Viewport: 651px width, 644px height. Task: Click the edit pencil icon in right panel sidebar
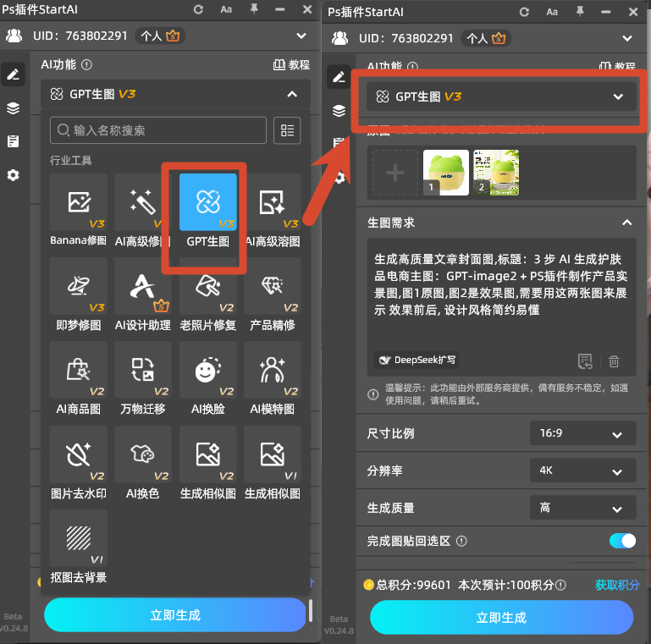[339, 77]
